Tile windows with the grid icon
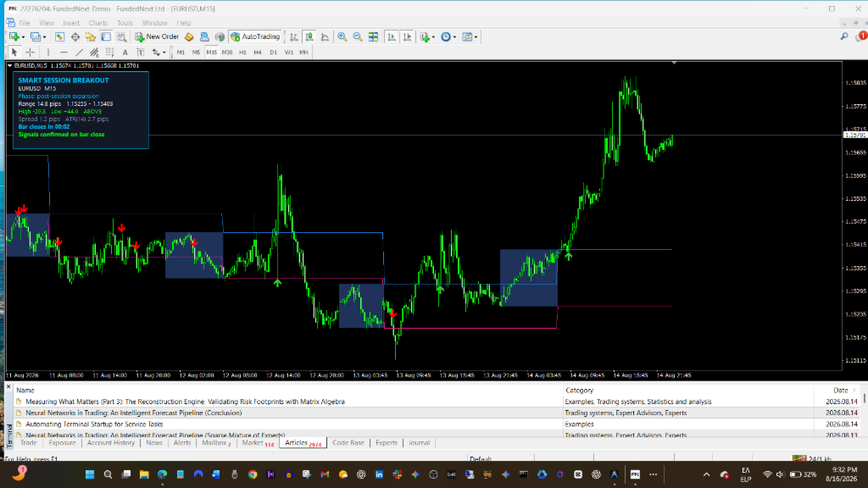The height and width of the screenshot is (488, 868). pyautogui.click(x=374, y=37)
